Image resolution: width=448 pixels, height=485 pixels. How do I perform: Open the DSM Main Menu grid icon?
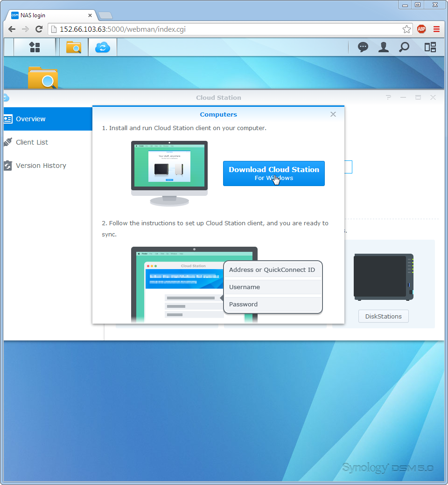(x=35, y=47)
